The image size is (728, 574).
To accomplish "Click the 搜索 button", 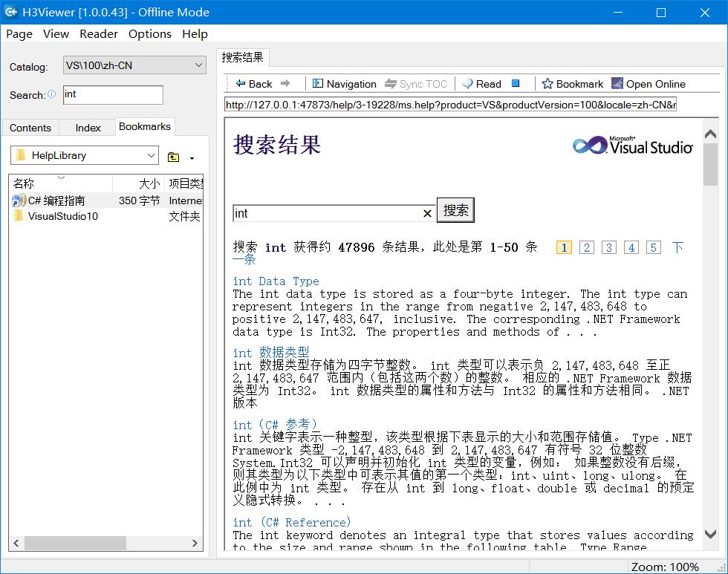I will (455, 210).
